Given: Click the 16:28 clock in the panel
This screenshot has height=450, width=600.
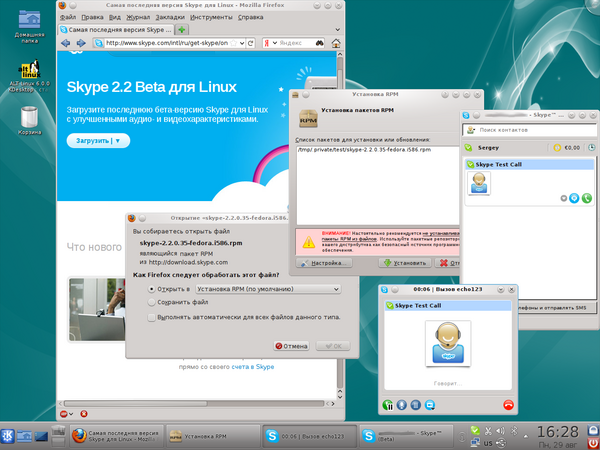Looking at the screenshot, I should click(558, 432).
